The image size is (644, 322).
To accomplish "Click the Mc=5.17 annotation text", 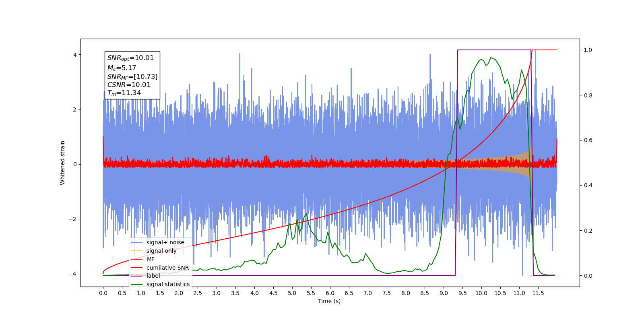I will pos(122,68).
